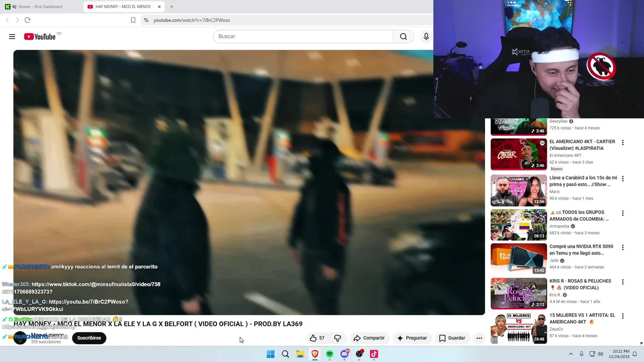Like the video with thumbs up
The width and height of the screenshot is (644, 362).
[317, 338]
